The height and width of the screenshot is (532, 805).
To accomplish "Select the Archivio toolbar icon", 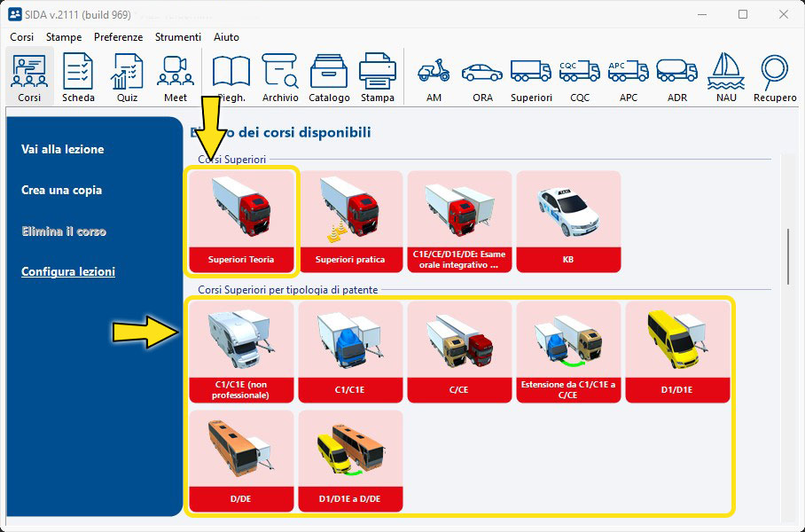I will tap(280, 77).
